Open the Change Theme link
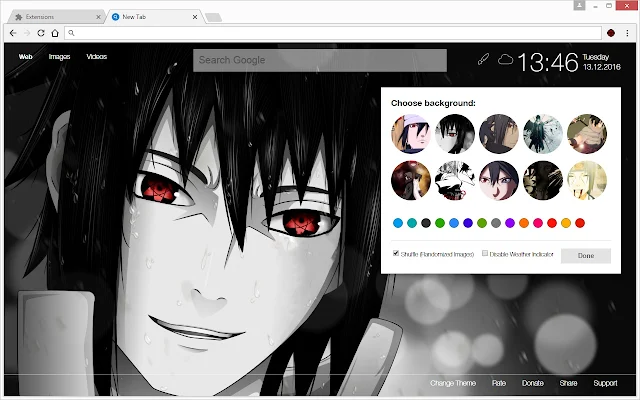 [x=453, y=383]
